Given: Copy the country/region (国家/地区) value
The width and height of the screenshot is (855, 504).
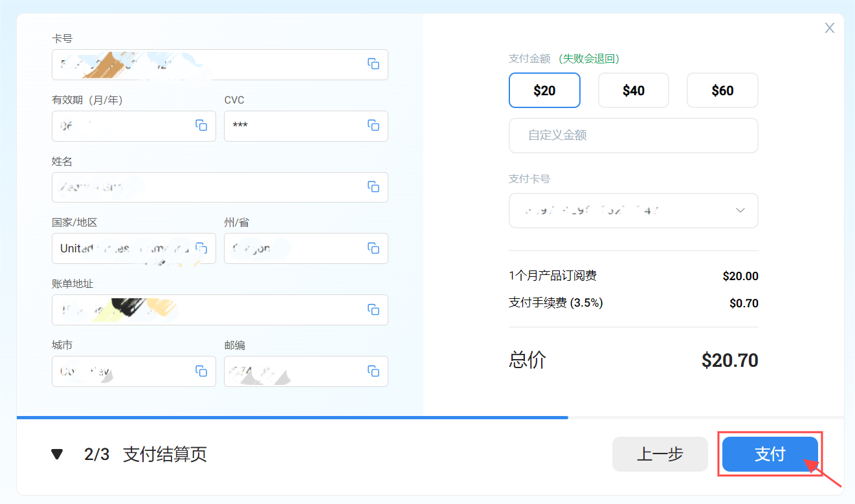Looking at the screenshot, I should coord(201,248).
